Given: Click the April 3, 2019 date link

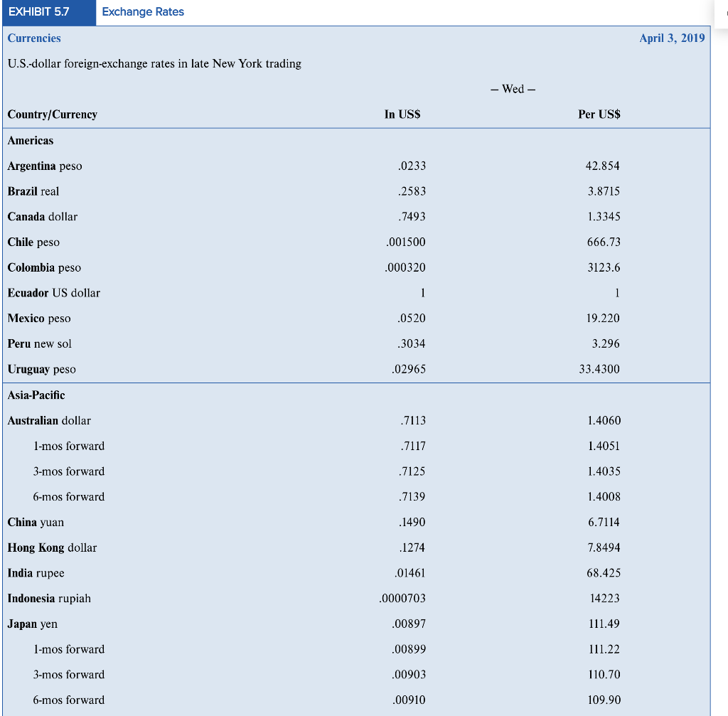Looking at the screenshot, I should coord(673,38).
